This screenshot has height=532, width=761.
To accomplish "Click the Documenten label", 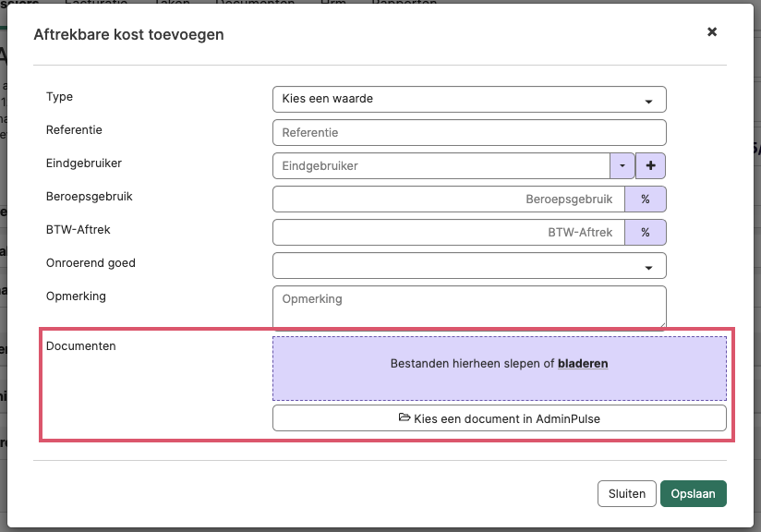I will (81, 346).
